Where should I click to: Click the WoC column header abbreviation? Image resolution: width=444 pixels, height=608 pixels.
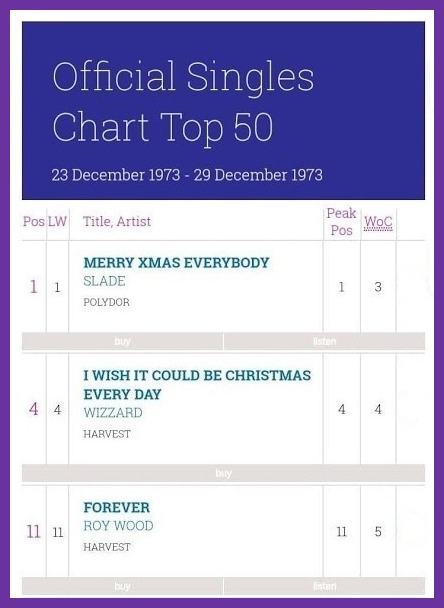coord(378,222)
